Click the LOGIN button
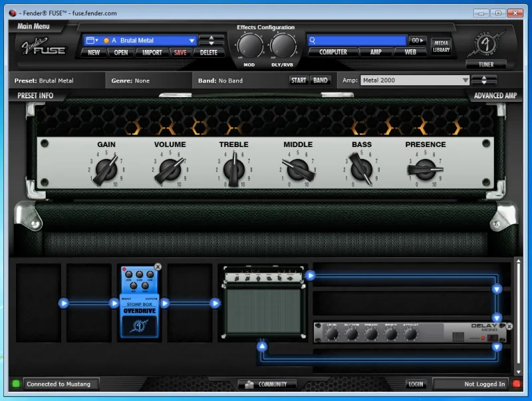 click(416, 384)
